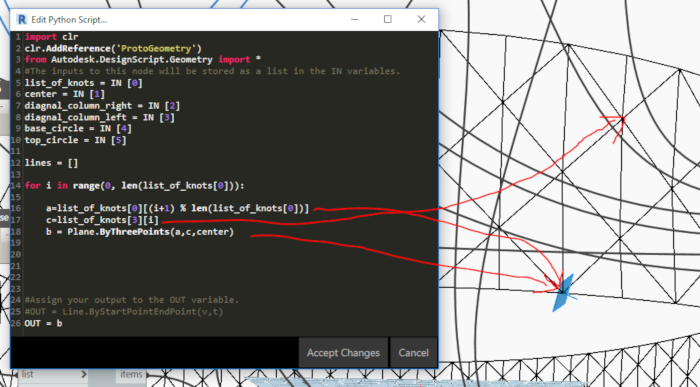Screen dimensions: 700x387
Task: Click the items output port label
Action: pyautogui.click(x=131, y=374)
